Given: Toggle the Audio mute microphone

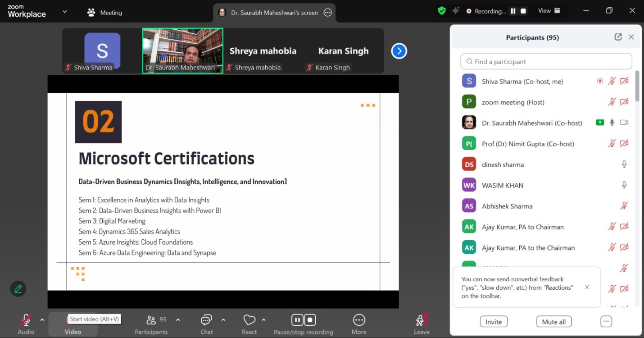Looking at the screenshot, I should [x=26, y=320].
